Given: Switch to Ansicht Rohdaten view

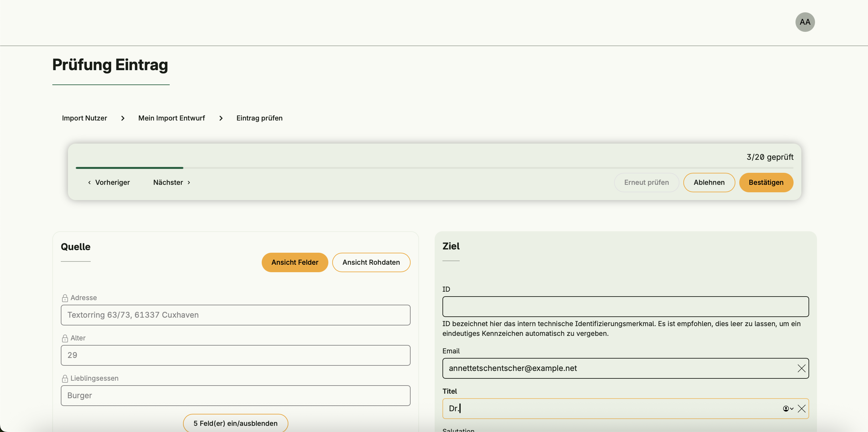Looking at the screenshot, I should [371, 262].
